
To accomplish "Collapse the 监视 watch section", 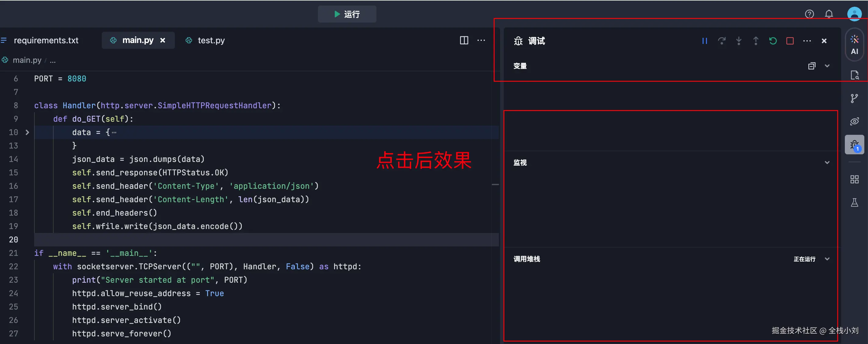I will click(827, 163).
